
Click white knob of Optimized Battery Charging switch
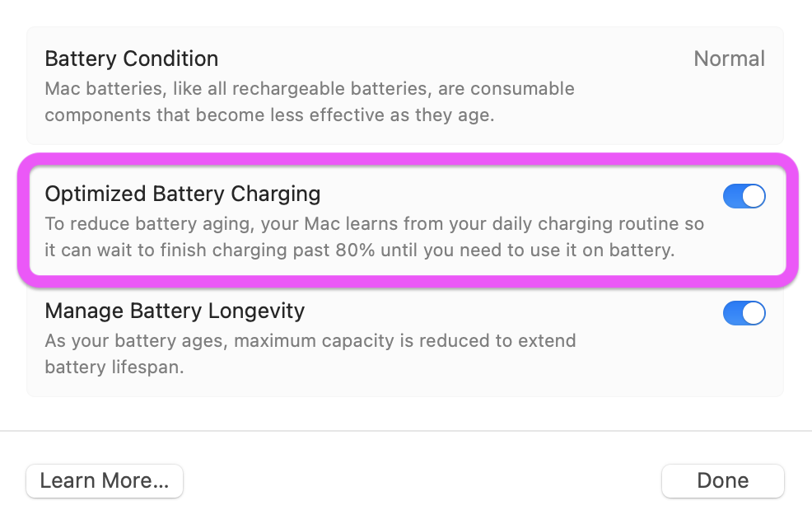[x=754, y=196]
